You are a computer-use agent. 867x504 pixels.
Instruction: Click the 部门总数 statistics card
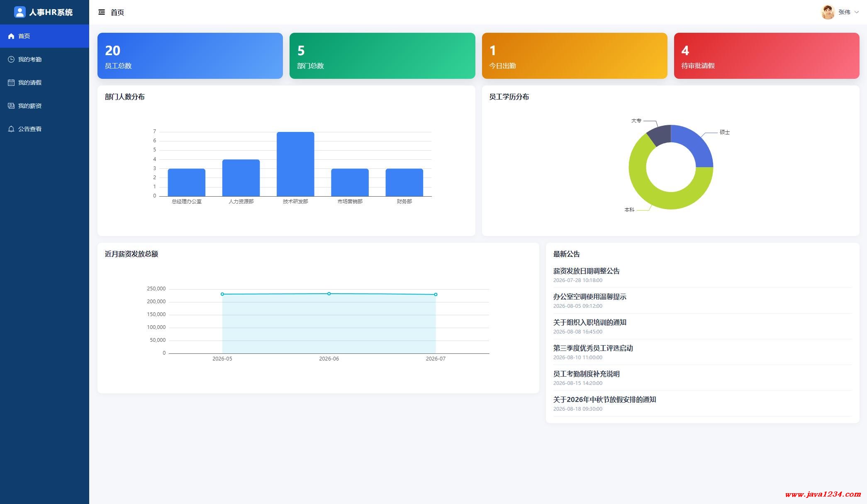click(x=382, y=56)
